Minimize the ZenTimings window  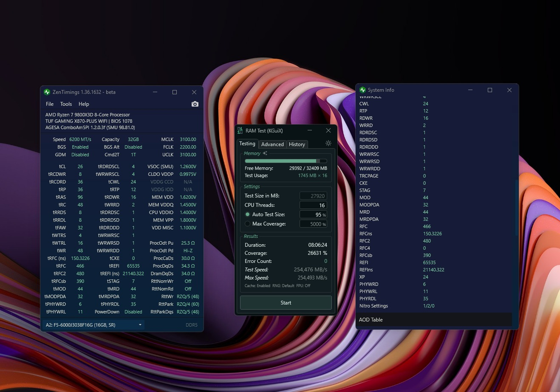coord(155,92)
